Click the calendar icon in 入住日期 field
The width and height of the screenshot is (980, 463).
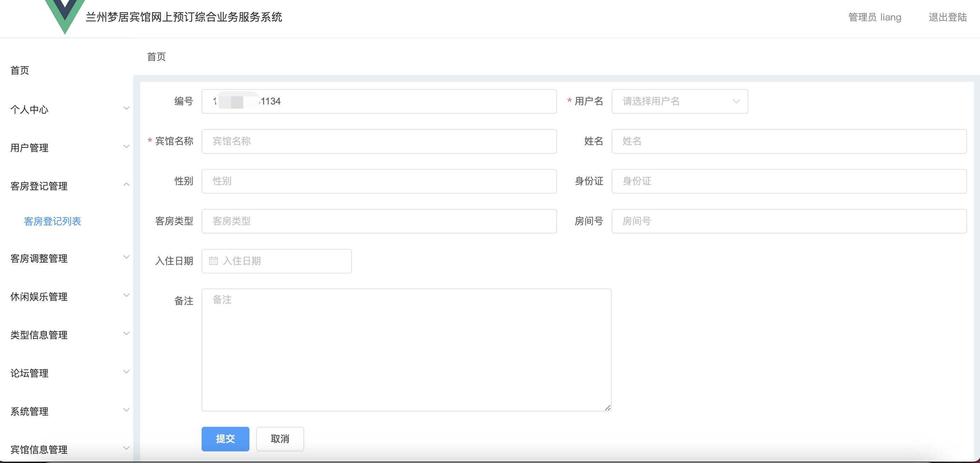coord(214,261)
